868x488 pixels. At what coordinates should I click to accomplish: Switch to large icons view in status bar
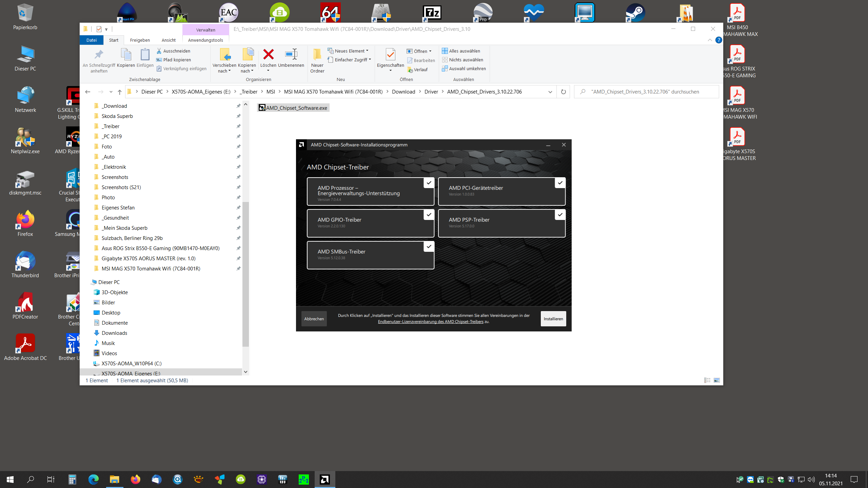click(x=717, y=380)
